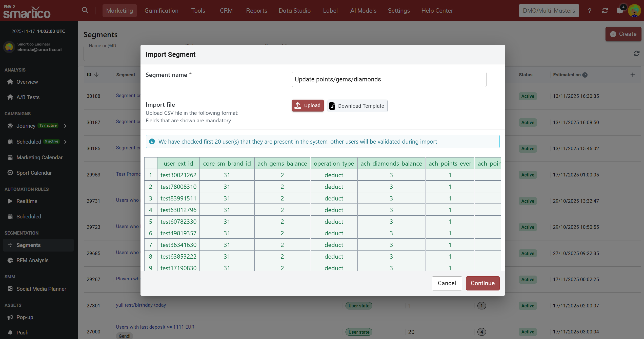
Task: Open RFM Analysis in sidebar
Action: coord(32,260)
